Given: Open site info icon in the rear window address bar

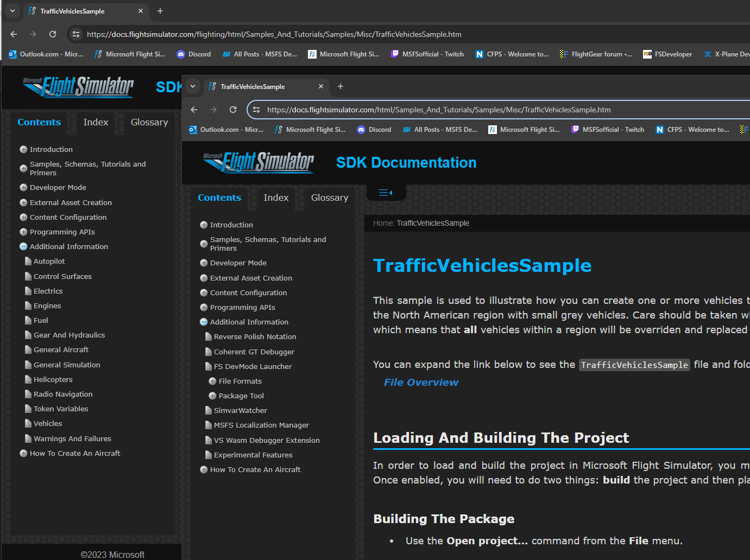Looking at the screenshot, I should click(x=76, y=34).
